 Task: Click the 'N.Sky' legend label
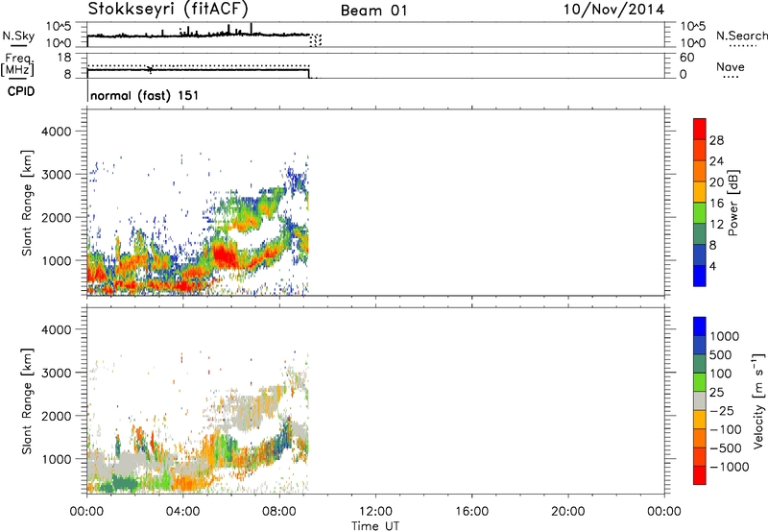point(18,36)
